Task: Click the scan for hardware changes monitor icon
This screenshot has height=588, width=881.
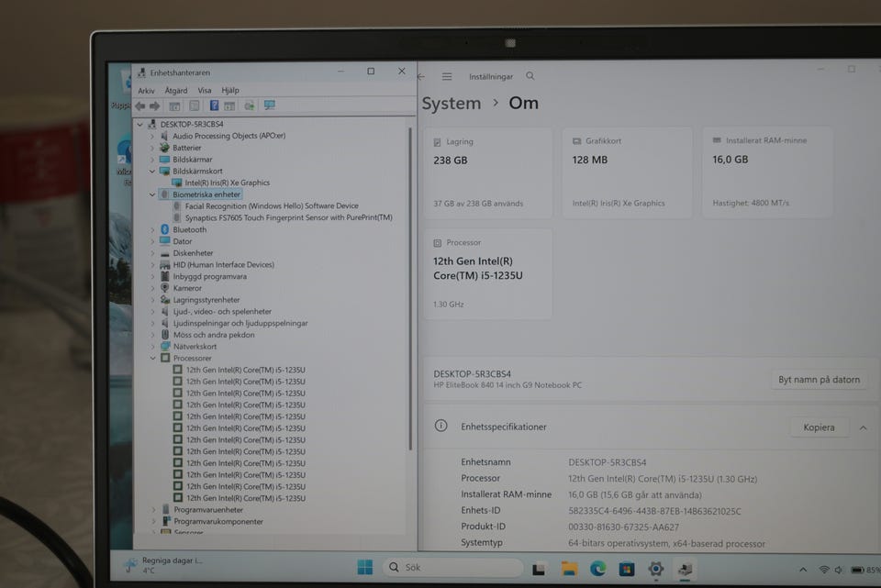Action: point(270,105)
